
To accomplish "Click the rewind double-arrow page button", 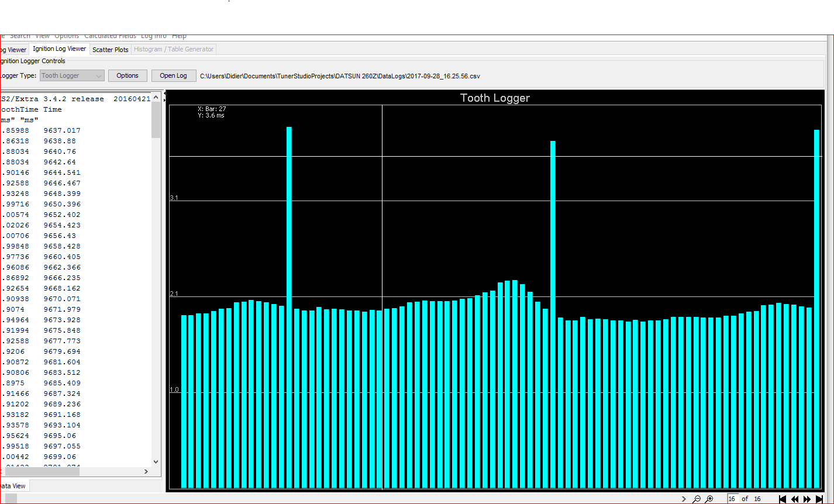I will (x=795, y=499).
